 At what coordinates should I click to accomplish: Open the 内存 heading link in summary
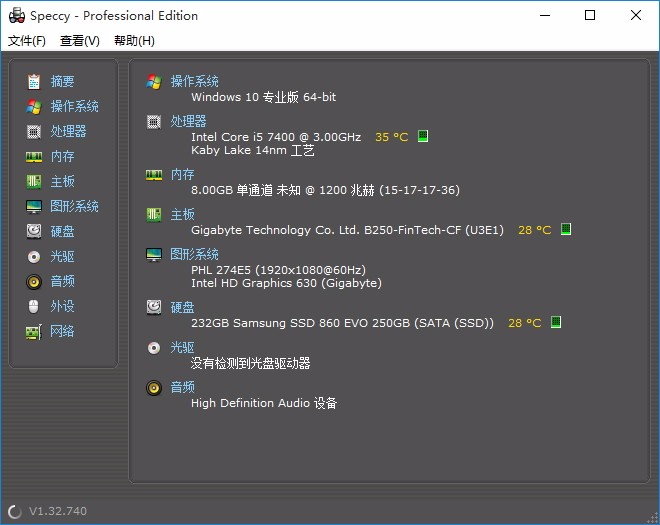point(182,174)
